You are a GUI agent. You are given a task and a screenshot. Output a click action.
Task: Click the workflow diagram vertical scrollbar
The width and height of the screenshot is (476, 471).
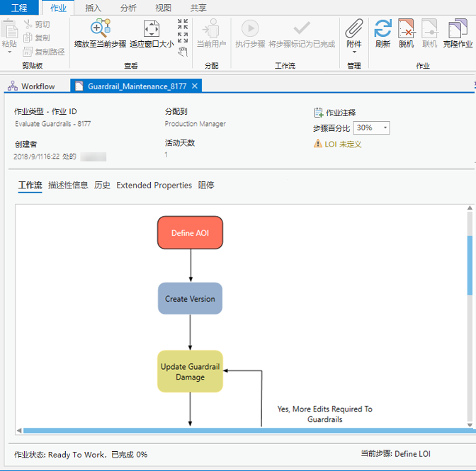click(470, 266)
